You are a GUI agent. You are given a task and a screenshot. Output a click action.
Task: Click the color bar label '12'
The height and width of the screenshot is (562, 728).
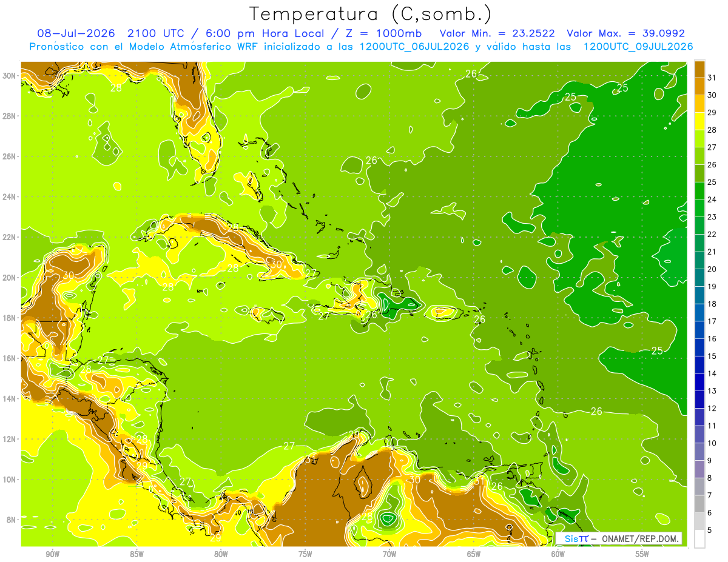[x=713, y=408]
